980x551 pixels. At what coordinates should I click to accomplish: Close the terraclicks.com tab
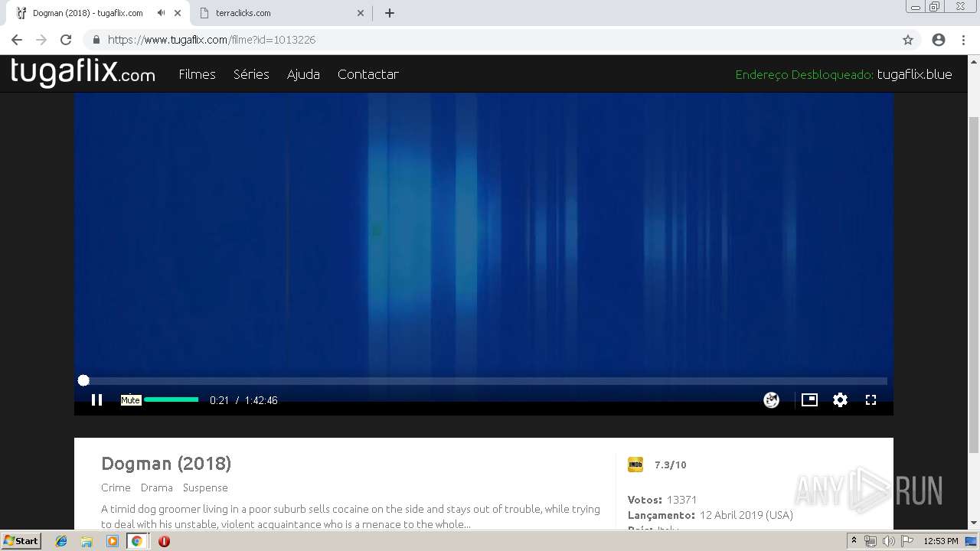tap(360, 13)
